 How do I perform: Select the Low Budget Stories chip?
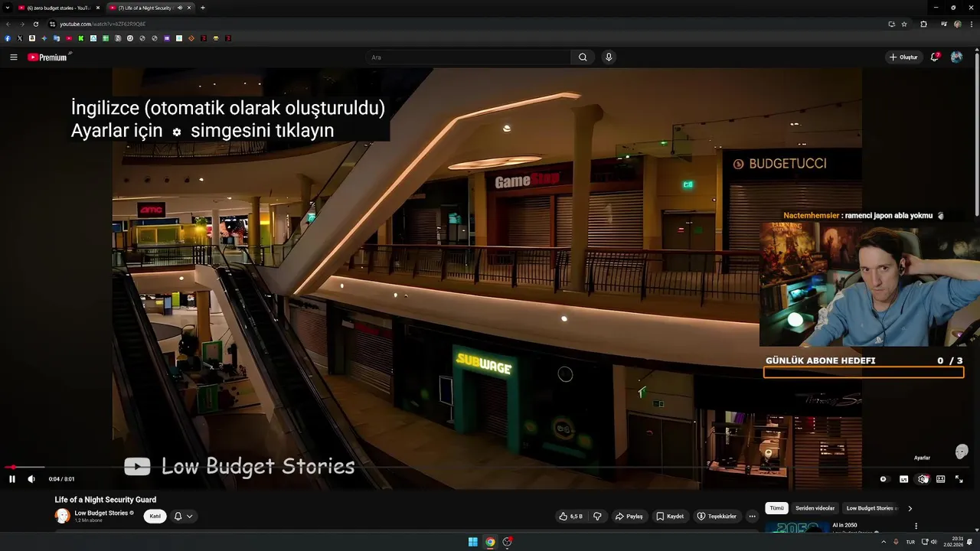click(871, 508)
